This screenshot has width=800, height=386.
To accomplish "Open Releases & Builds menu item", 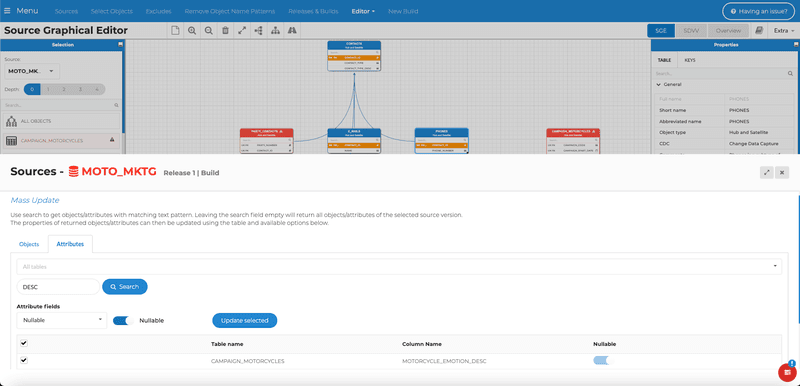I will (x=313, y=11).
